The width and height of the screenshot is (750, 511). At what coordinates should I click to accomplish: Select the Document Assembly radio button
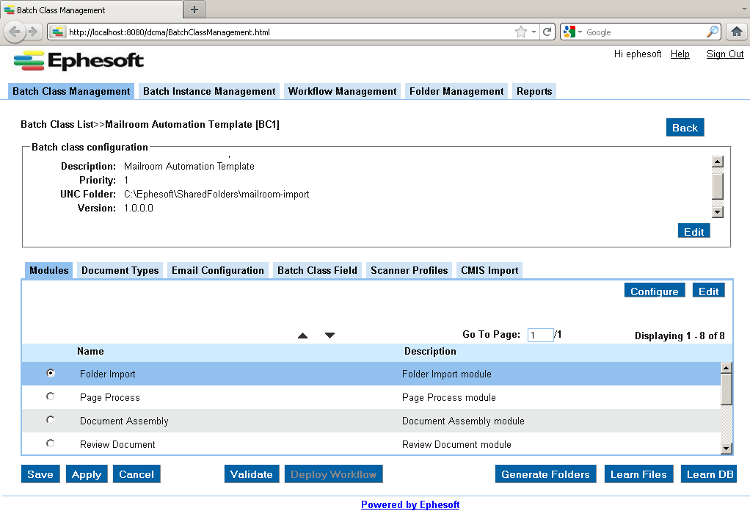click(x=50, y=420)
